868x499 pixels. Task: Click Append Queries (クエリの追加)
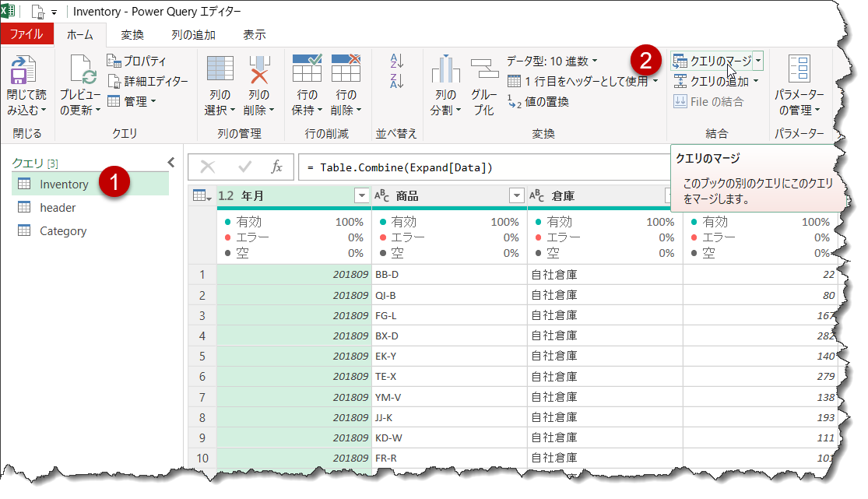coord(715,82)
